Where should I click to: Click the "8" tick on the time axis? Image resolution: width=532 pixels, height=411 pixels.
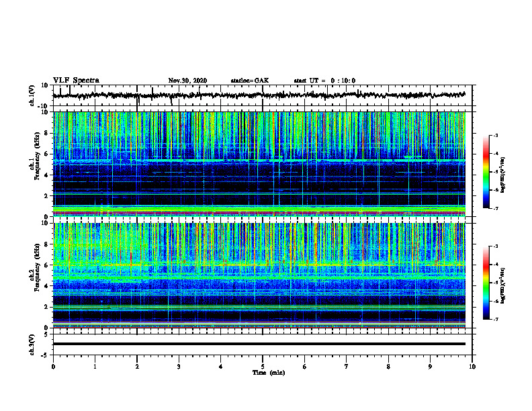(x=388, y=367)
